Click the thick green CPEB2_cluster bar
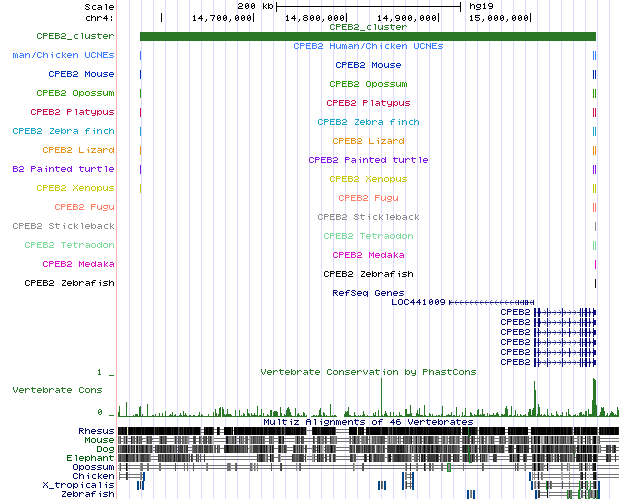Viewport: 620px width, 499px height. point(367,37)
